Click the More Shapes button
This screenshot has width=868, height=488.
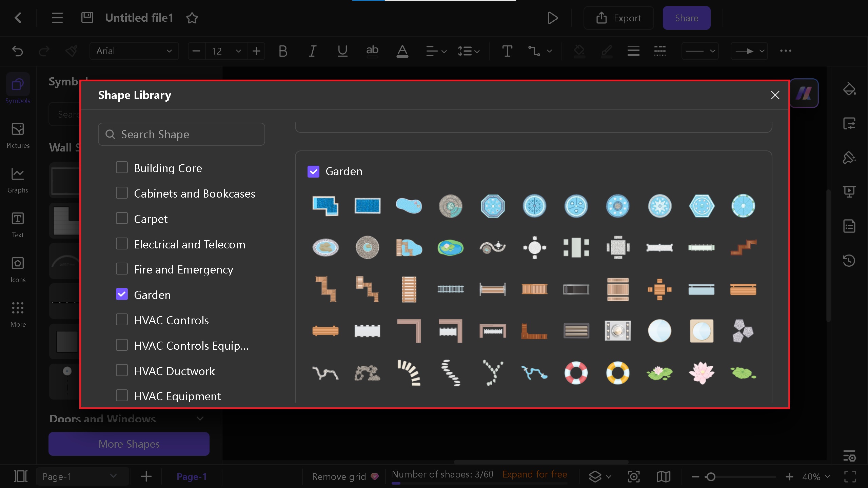click(x=129, y=444)
